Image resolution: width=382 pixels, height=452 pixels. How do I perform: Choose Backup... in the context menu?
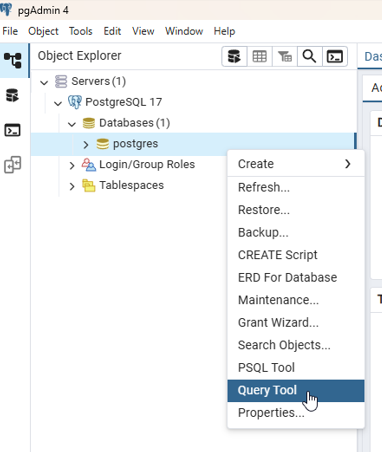click(296, 232)
